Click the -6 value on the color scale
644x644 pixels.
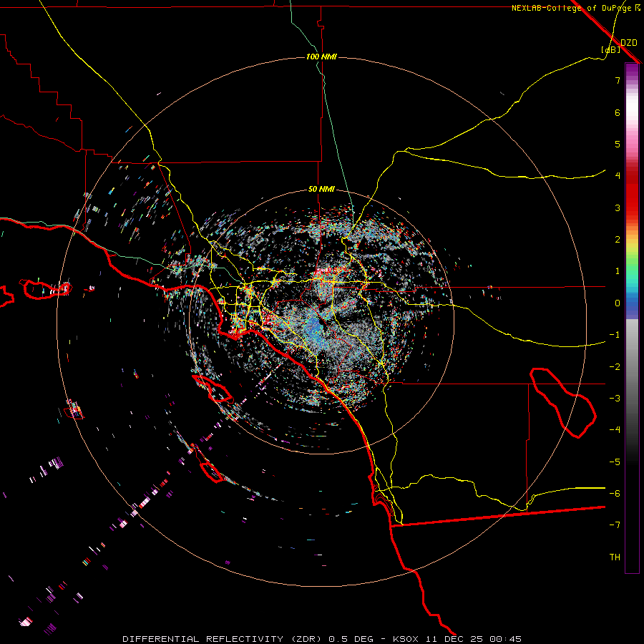[x=615, y=494]
